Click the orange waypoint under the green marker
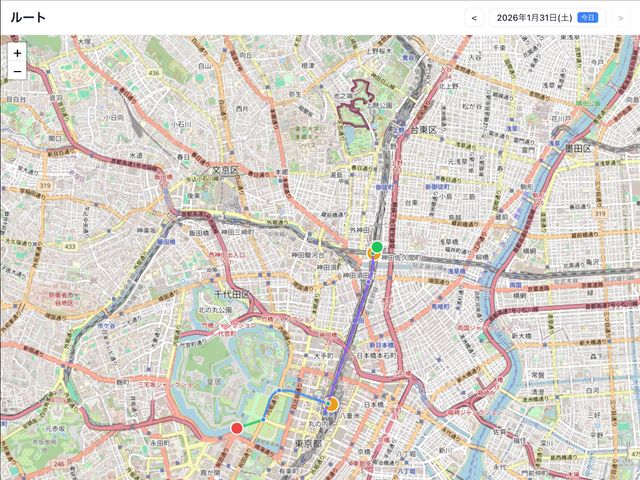The height and width of the screenshot is (480, 640). (372, 254)
